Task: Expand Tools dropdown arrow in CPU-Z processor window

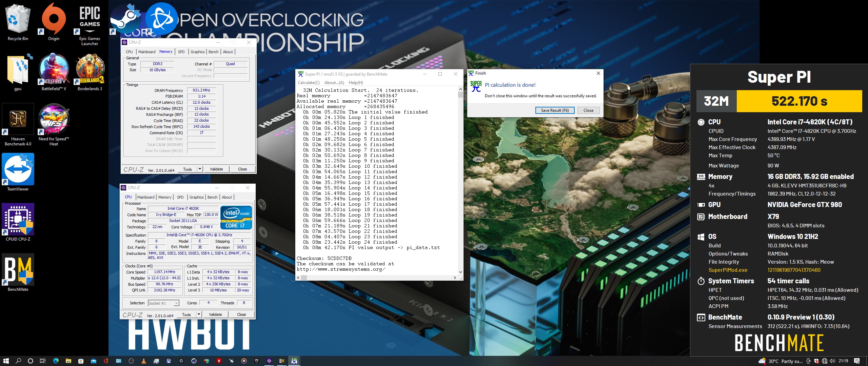Action: pos(199,314)
